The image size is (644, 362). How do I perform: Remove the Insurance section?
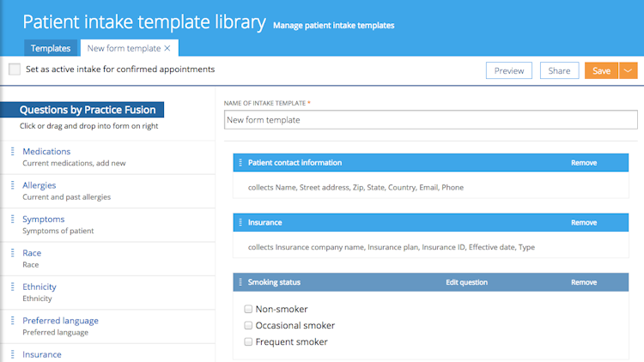[x=584, y=223]
